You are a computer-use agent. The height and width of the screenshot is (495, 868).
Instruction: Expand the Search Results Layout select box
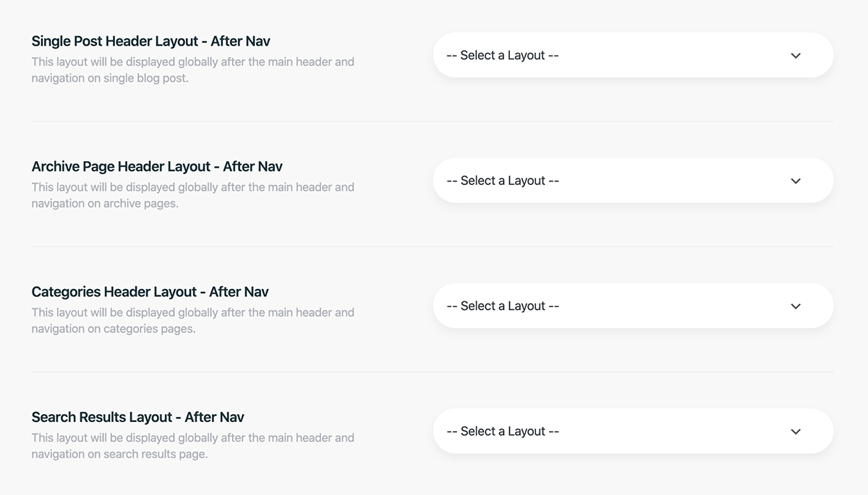click(x=633, y=431)
